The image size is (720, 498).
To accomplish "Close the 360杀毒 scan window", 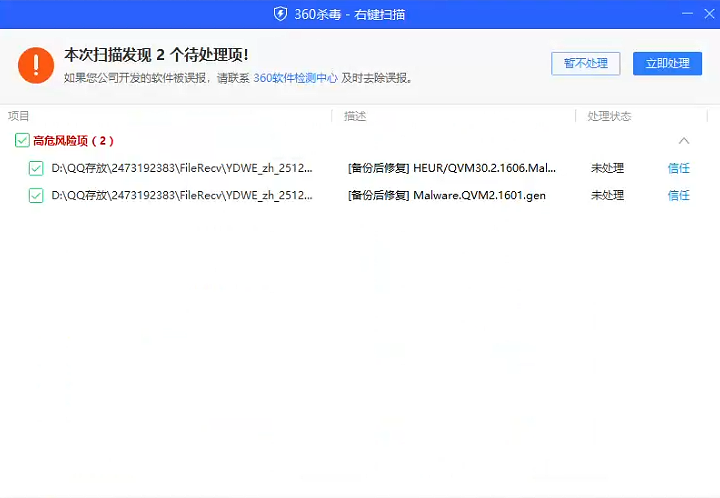I will [709, 14].
